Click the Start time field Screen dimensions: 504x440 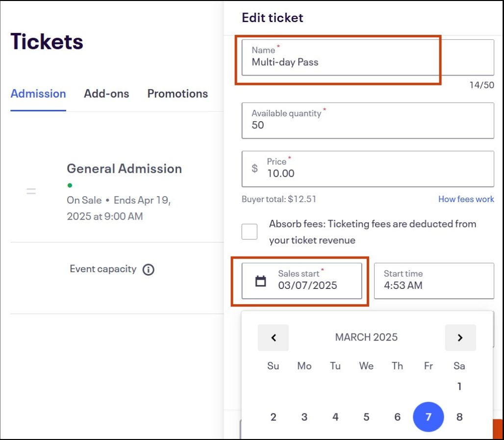point(433,281)
